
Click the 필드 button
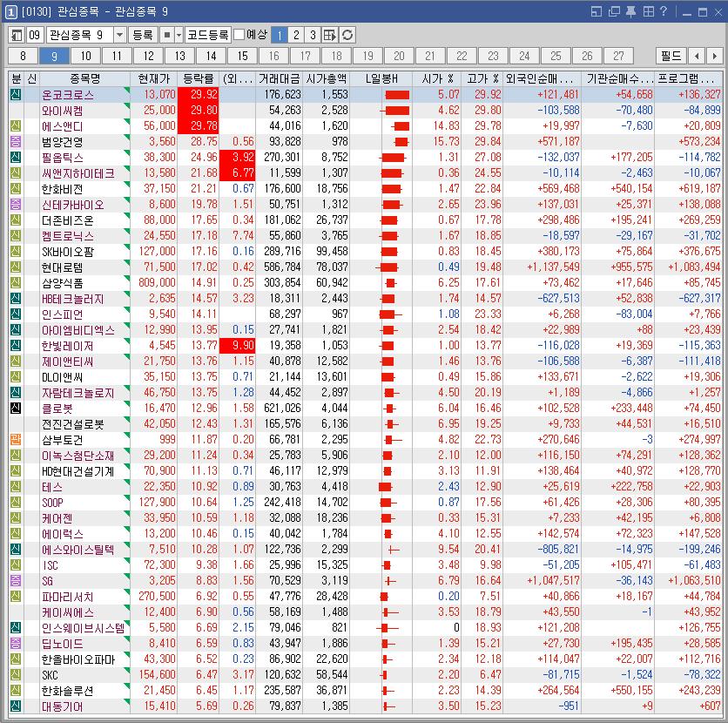[x=671, y=57]
